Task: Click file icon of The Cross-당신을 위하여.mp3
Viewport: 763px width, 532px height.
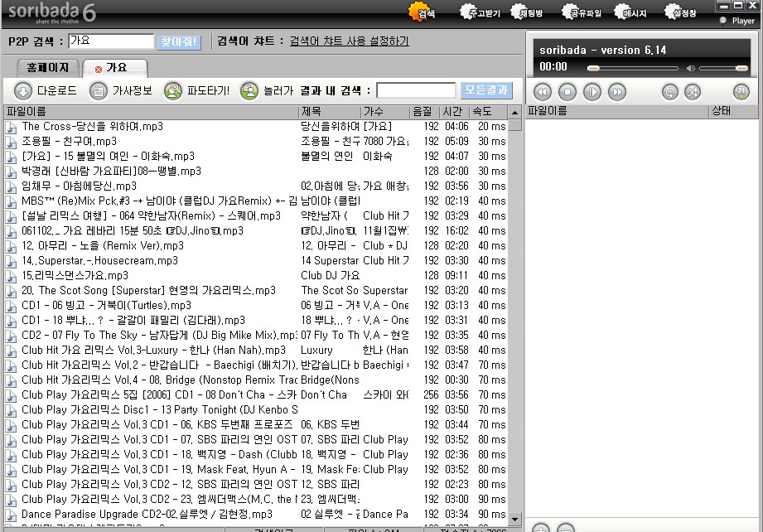Action: point(11,127)
